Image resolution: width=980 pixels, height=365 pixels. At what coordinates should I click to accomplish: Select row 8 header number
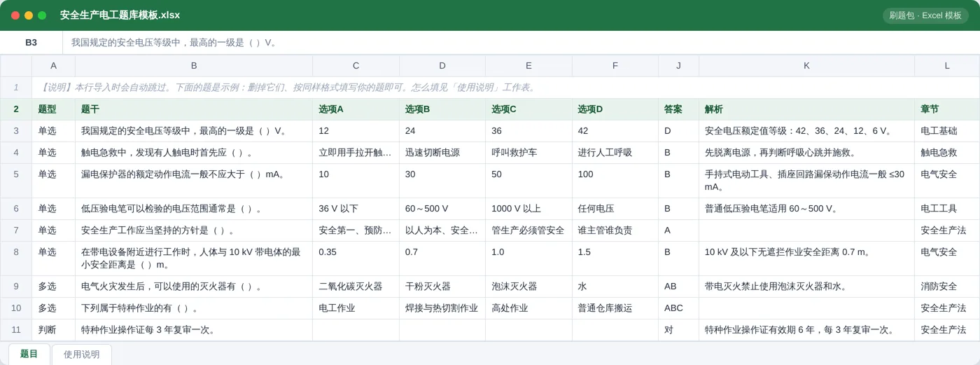pos(16,259)
